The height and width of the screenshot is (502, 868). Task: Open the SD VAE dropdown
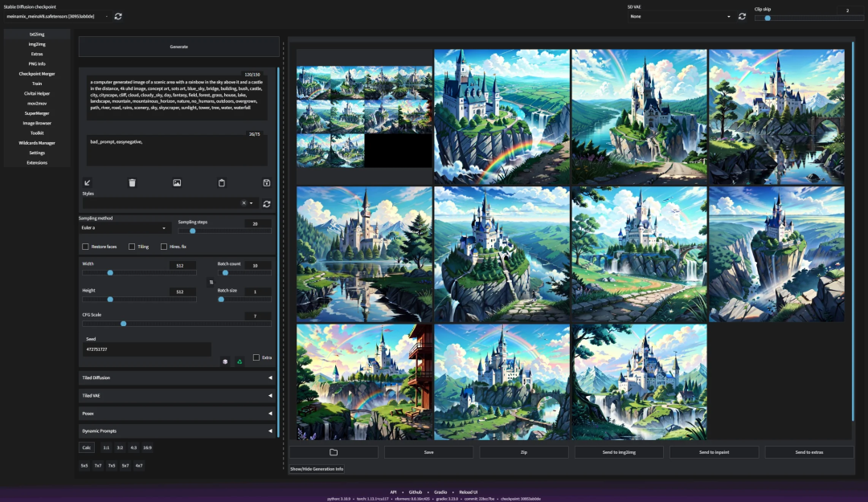681,17
